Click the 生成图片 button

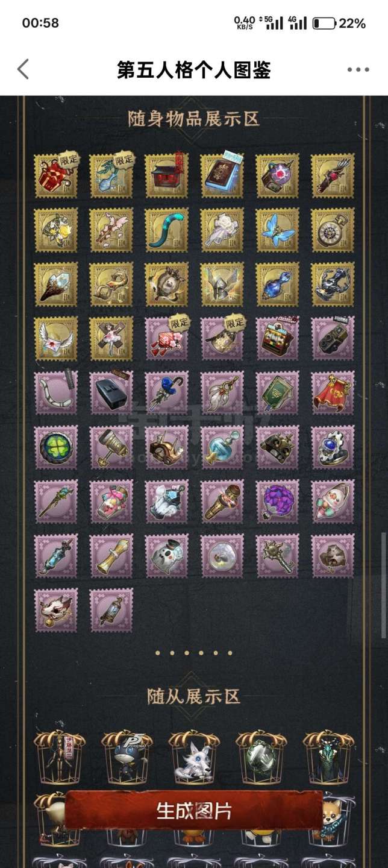[194, 811]
